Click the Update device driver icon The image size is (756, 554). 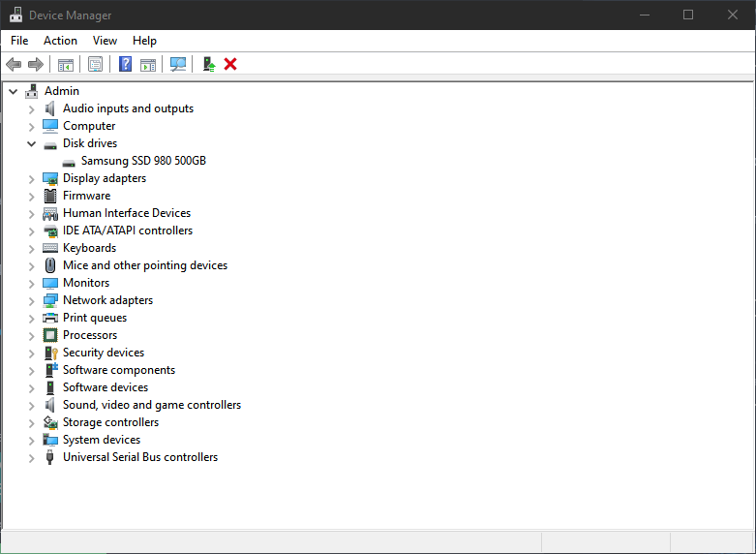click(x=208, y=64)
